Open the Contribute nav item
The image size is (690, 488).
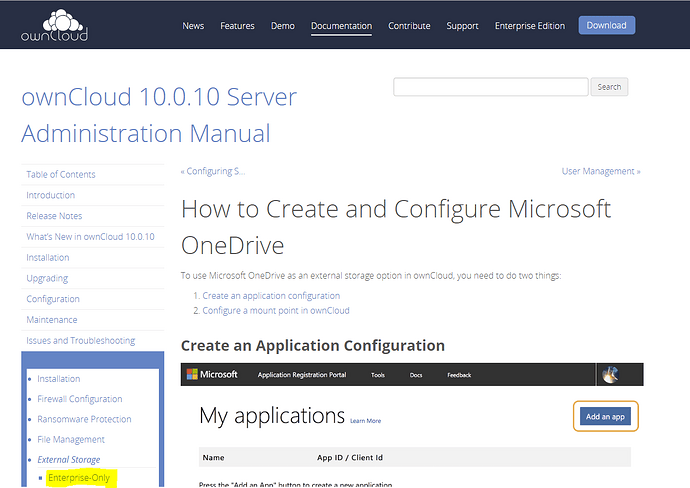[x=409, y=26]
